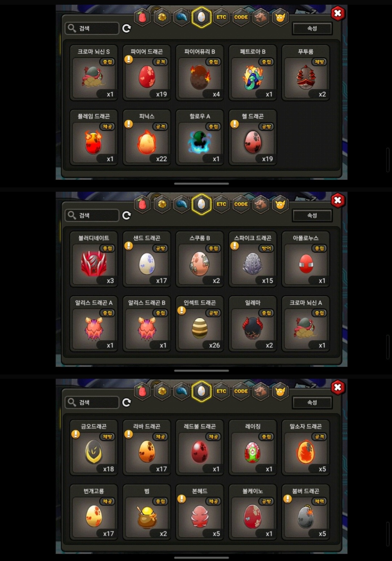Open the 속성 filter above 아폴로누스
392x561 pixels.
tap(312, 215)
